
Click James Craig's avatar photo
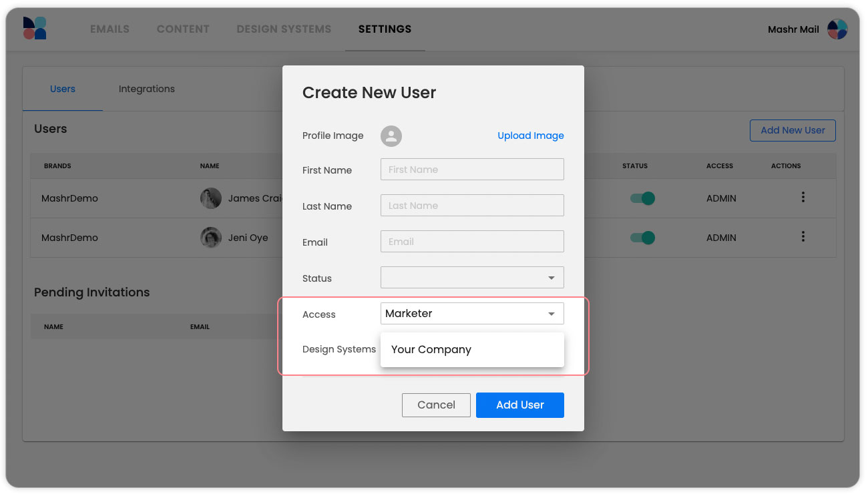[x=211, y=198]
